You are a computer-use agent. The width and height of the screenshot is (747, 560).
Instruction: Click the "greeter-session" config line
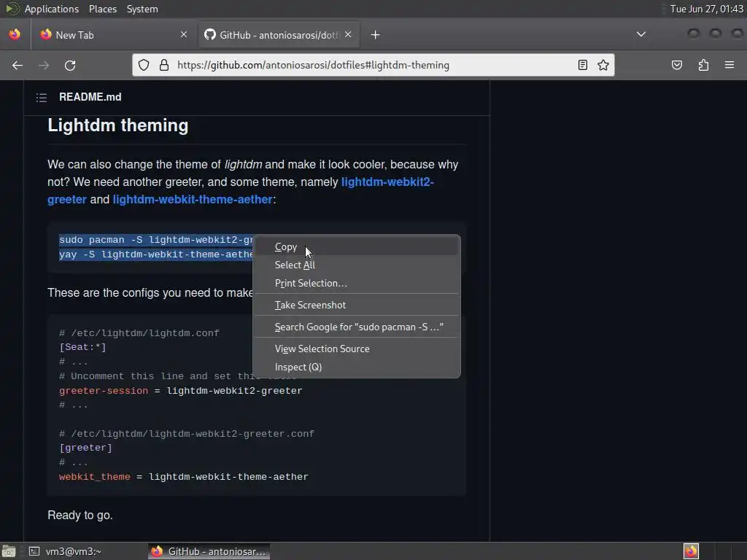pos(181,391)
